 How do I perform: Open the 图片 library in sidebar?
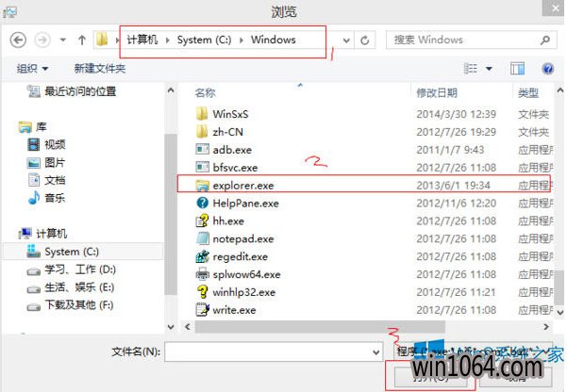(54, 163)
